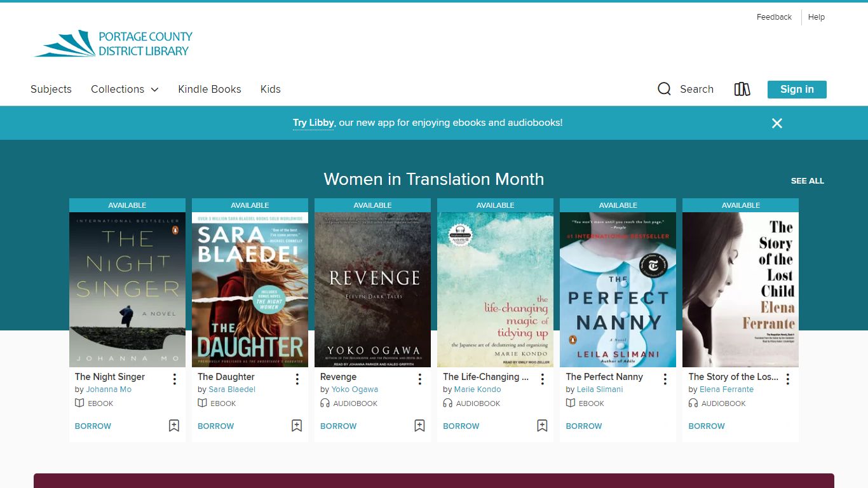Borrow The Life-Changing Magic audiobook
868x488 pixels.
(461, 426)
